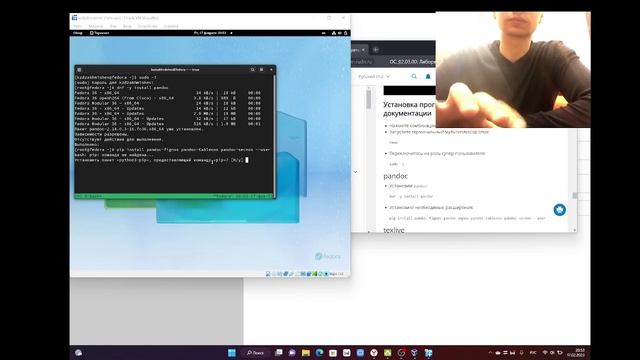The width and height of the screenshot is (640, 360).
Task: Open the Справка menu in VirtualBox
Action: click(x=171, y=26)
